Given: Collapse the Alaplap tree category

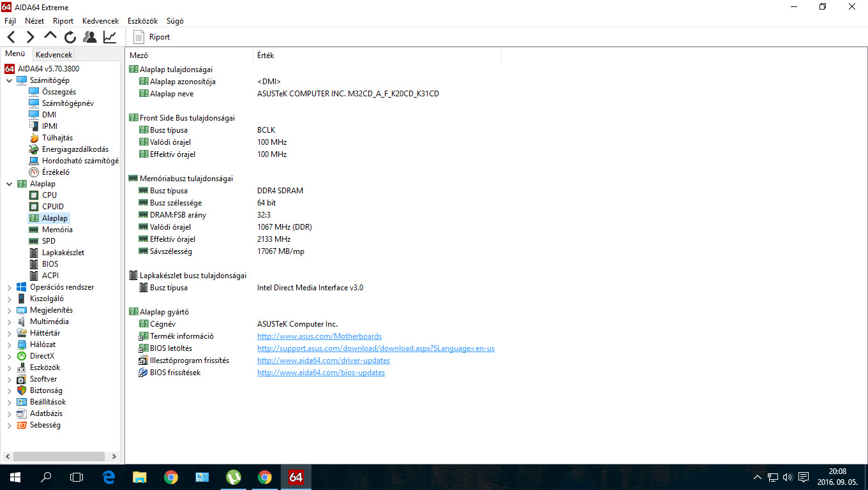Looking at the screenshot, I should [9, 184].
